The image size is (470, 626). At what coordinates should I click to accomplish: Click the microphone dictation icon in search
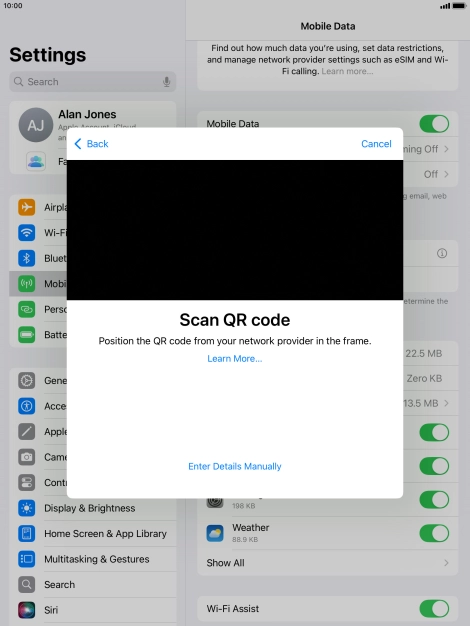tap(167, 82)
